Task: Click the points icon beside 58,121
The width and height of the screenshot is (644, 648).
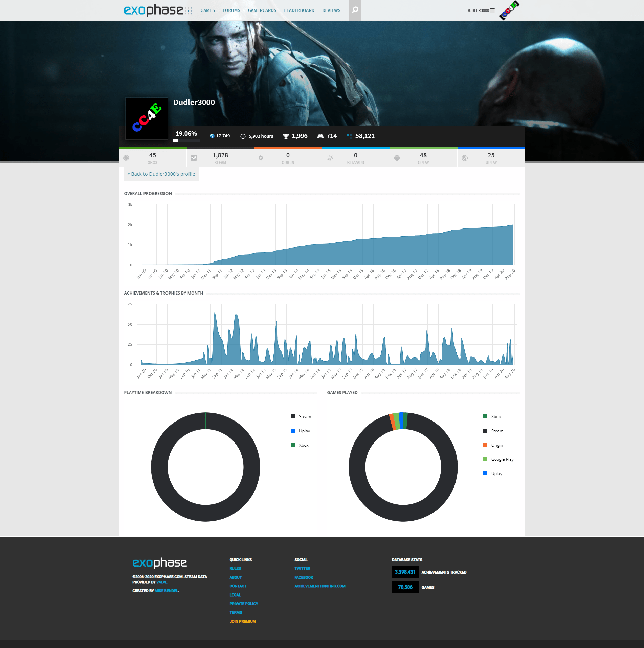Action: tap(349, 136)
